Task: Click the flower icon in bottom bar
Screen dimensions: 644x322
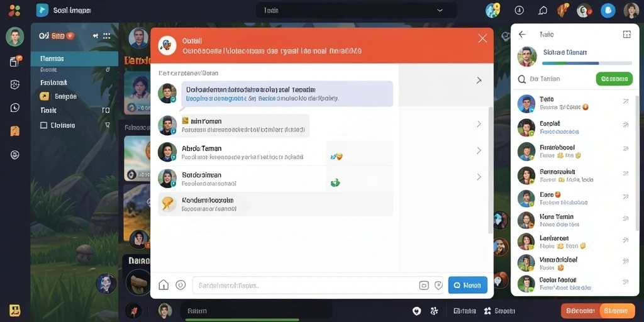Action: click(434, 311)
